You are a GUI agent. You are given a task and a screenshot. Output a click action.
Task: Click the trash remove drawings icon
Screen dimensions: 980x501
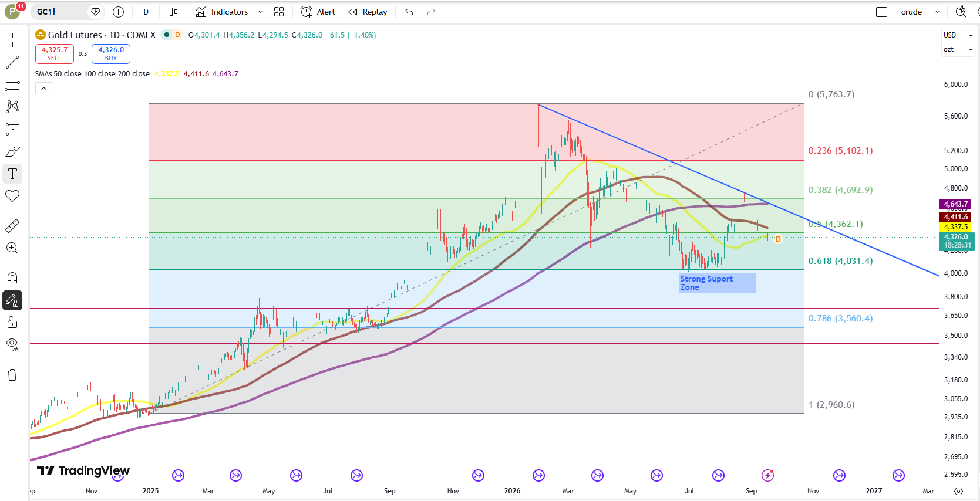pyautogui.click(x=12, y=375)
